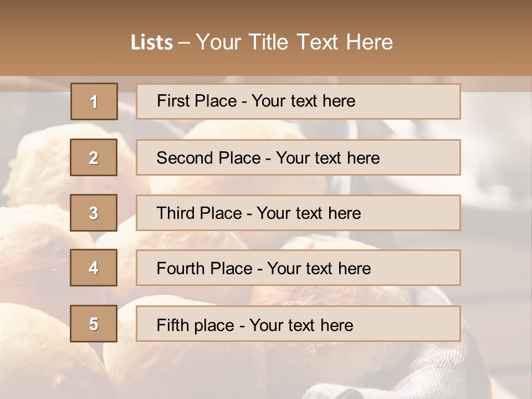The image size is (532, 399).
Task: Click the bold word "Lists" in title
Action: (x=152, y=43)
